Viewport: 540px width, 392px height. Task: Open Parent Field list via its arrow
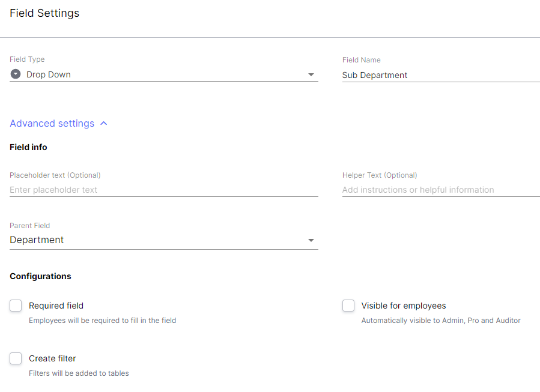click(x=311, y=240)
